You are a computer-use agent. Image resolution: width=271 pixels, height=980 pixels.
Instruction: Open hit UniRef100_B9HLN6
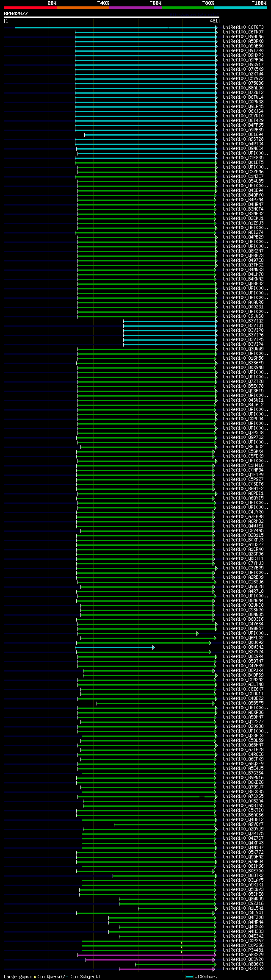click(x=243, y=37)
